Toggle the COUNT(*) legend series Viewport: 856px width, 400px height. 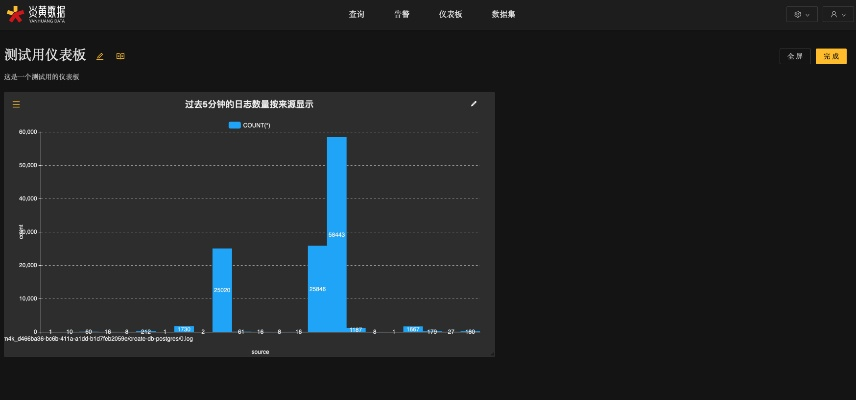click(250, 125)
